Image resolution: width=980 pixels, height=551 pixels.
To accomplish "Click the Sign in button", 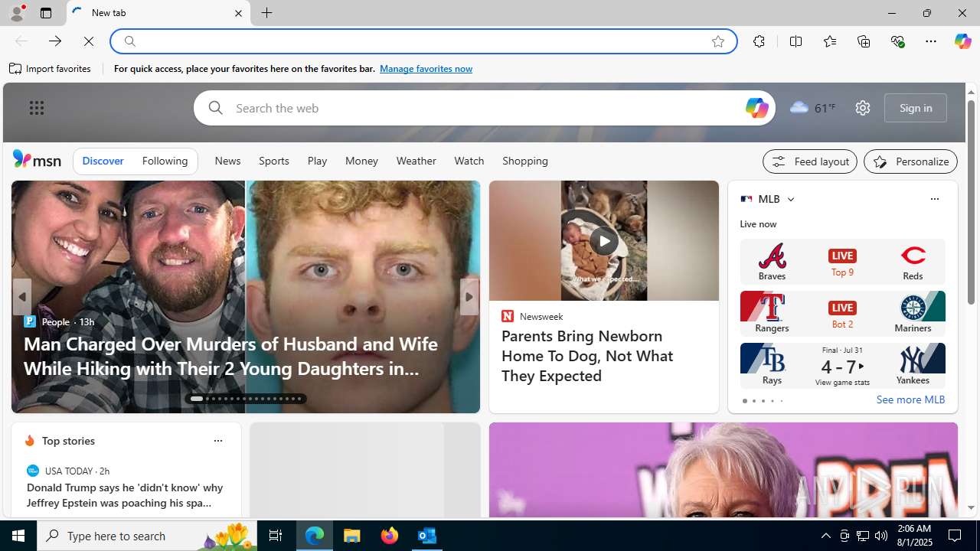I will [x=916, y=108].
